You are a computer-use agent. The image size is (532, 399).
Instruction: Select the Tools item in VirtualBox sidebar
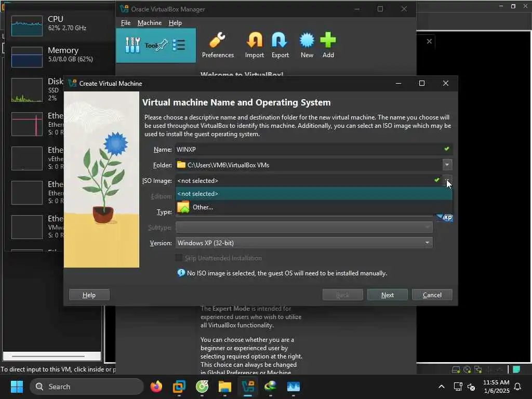pyautogui.click(x=156, y=46)
